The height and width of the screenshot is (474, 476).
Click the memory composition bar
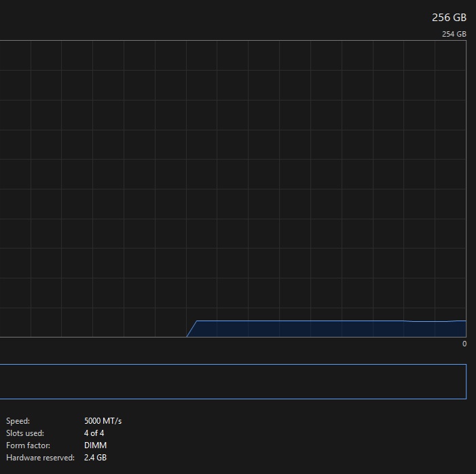233,382
